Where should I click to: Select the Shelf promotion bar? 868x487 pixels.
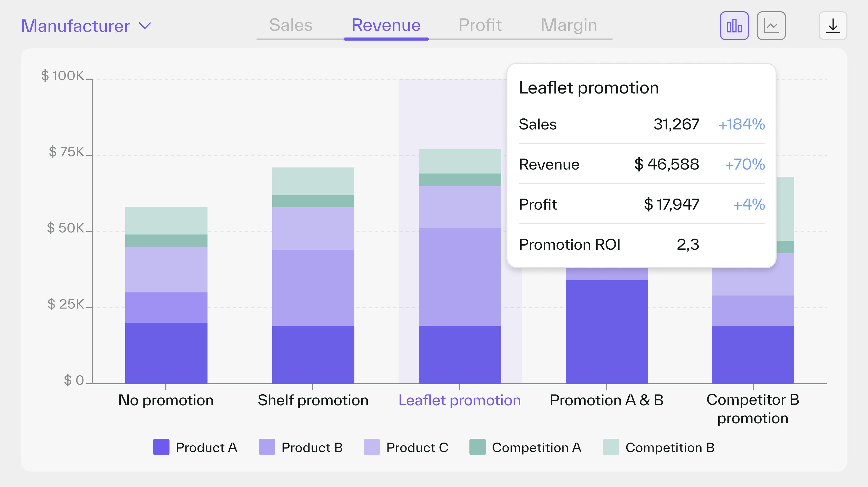pyautogui.click(x=313, y=275)
